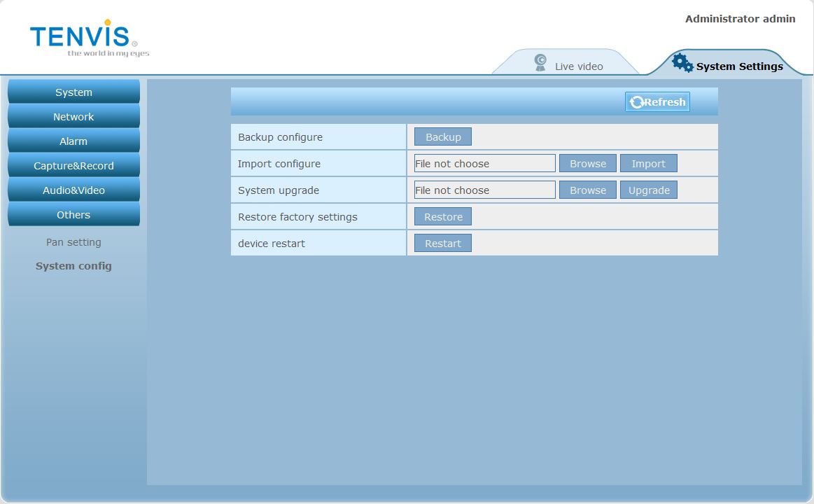Open the Capture&Record sidebar section
This screenshot has height=504, width=814.
coord(73,166)
